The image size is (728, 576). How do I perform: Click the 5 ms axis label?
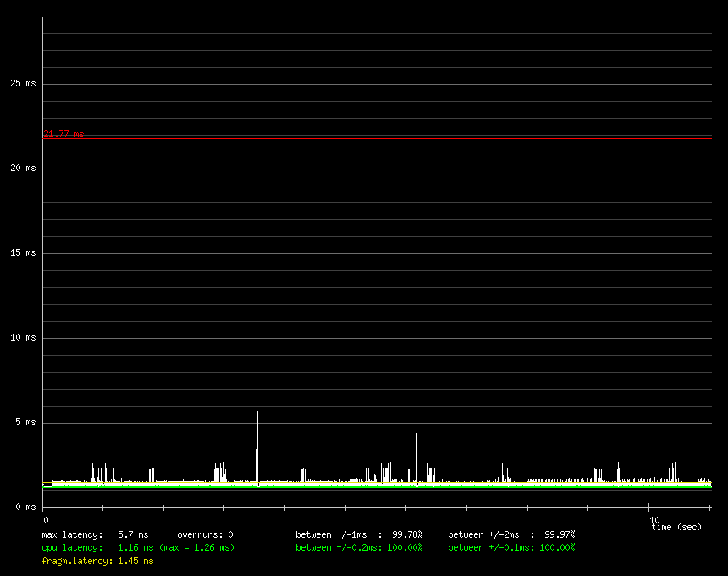(25, 422)
